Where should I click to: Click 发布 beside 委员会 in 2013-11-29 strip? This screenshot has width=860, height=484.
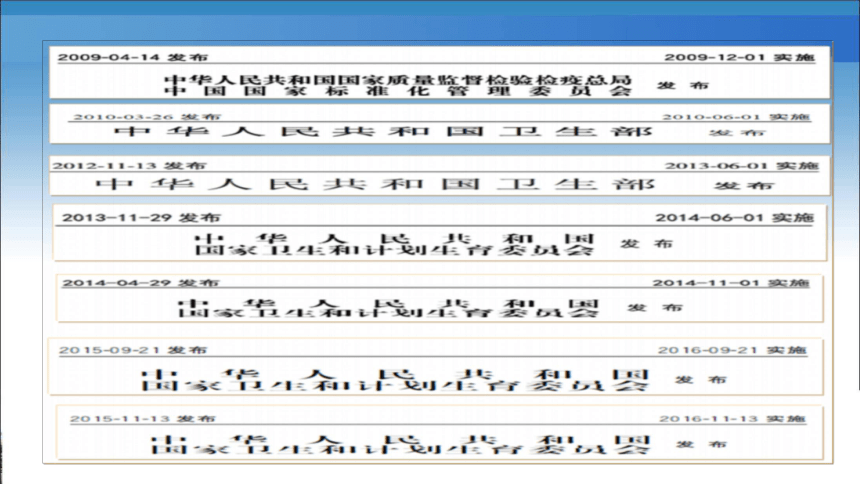coord(647,243)
